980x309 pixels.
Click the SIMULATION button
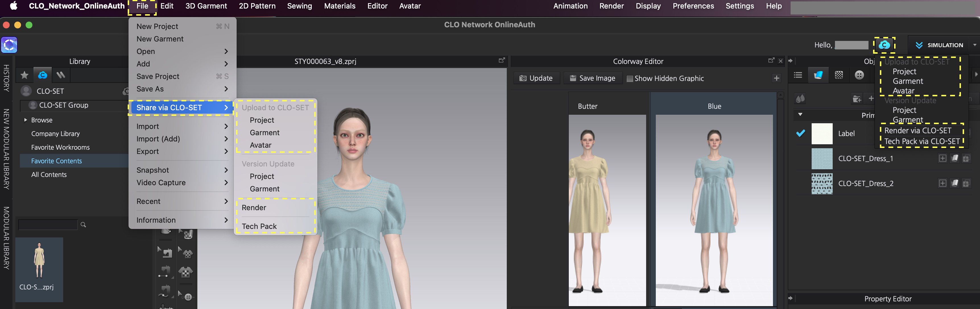[x=939, y=45]
